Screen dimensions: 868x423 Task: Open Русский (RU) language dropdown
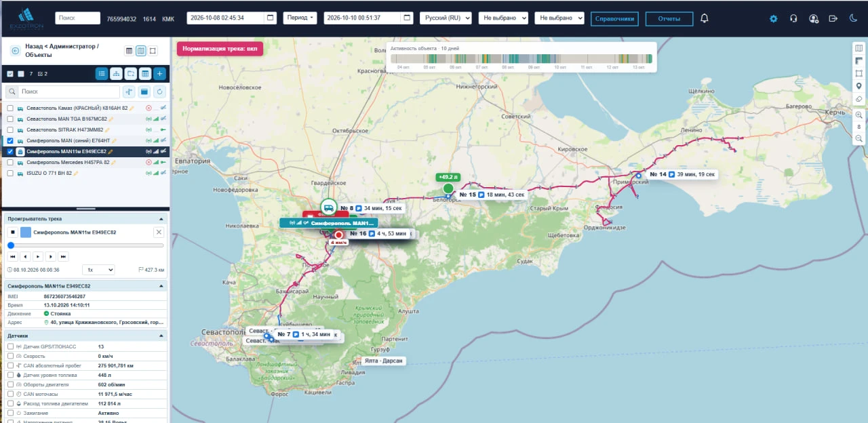click(x=446, y=18)
